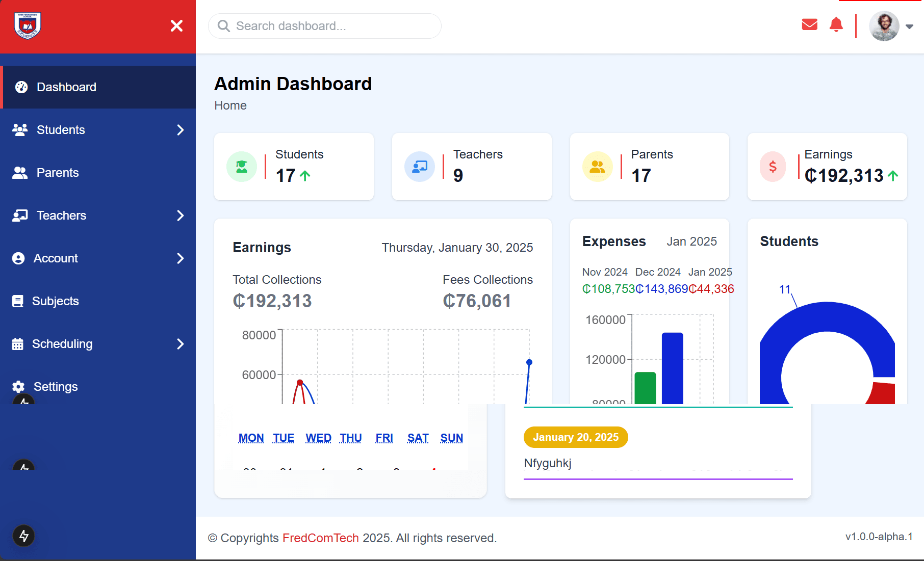Click the lightning bolt icon at bottom-left
The width and height of the screenshot is (924, 561).
click(x=23, y=536)
